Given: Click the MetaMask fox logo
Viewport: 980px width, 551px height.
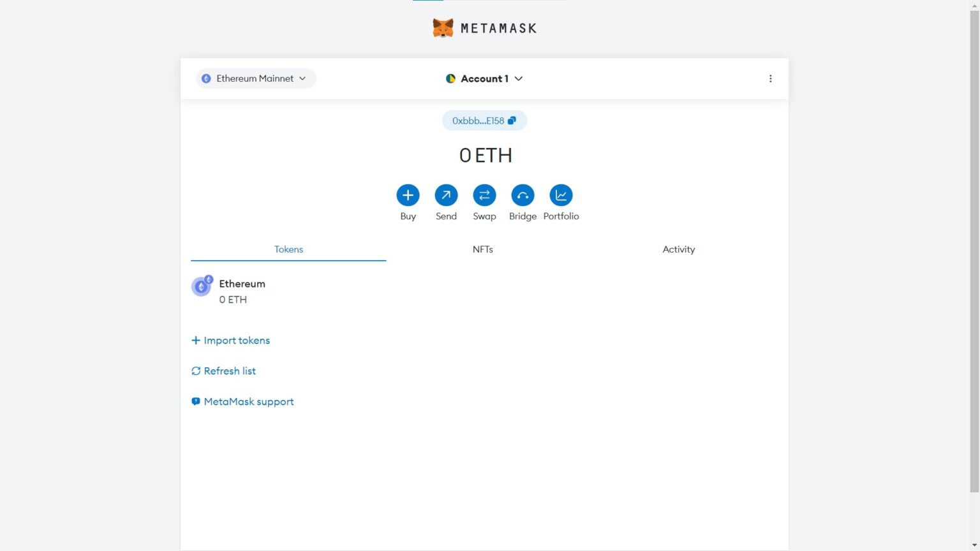Looking at the screenshot, I should click(444, 27).
